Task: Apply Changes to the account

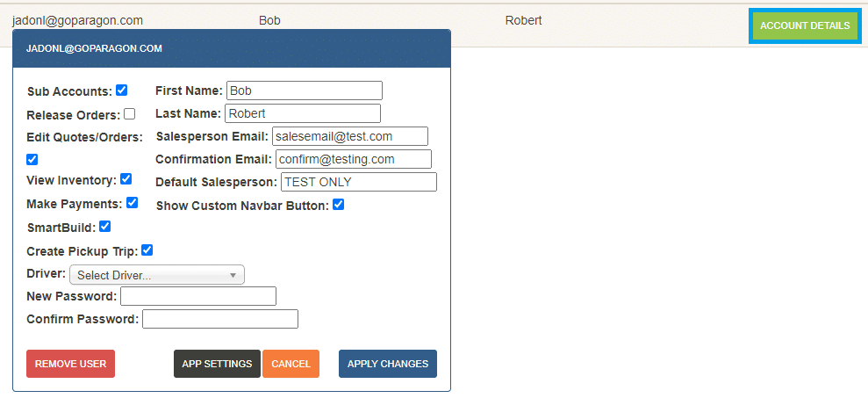Action: (x=387, y=364)
